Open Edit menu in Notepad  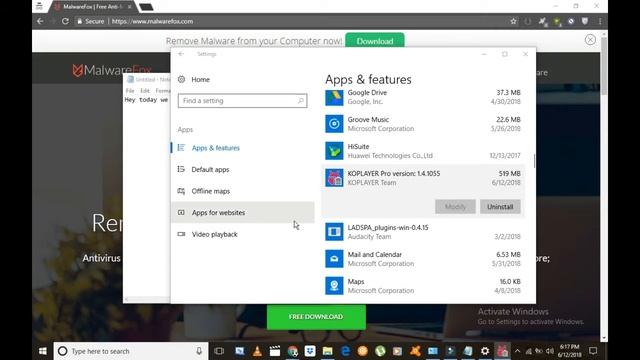click(x=145, y=91)
